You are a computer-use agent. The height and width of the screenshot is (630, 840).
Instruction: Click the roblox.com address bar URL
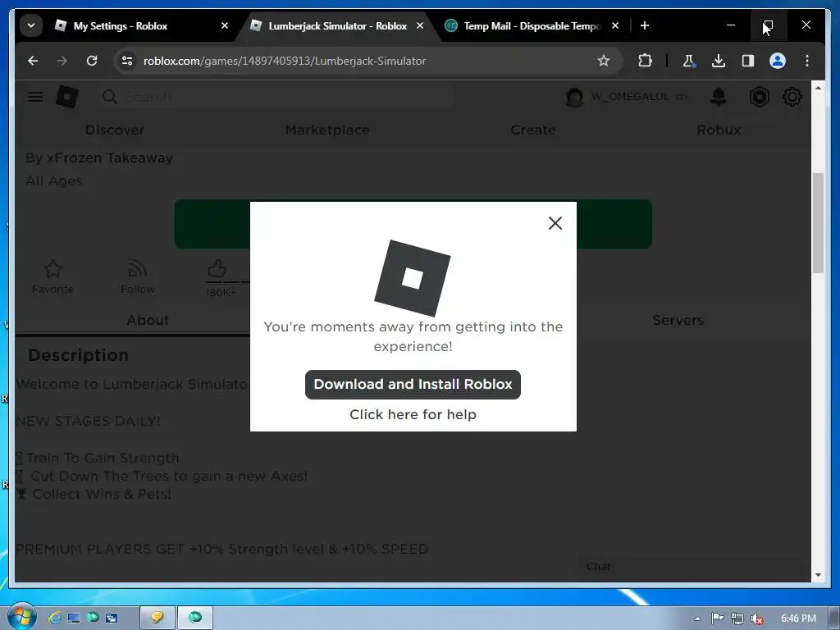tap(285, 61)
